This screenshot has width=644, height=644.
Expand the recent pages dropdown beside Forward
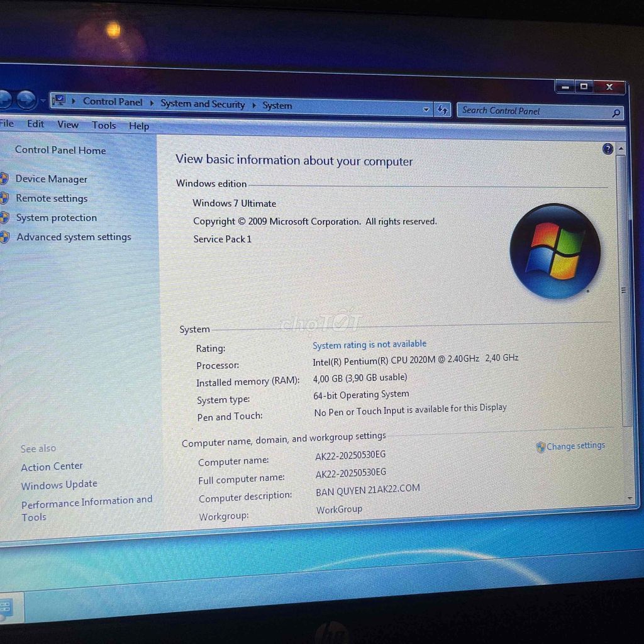coord(43,101)
